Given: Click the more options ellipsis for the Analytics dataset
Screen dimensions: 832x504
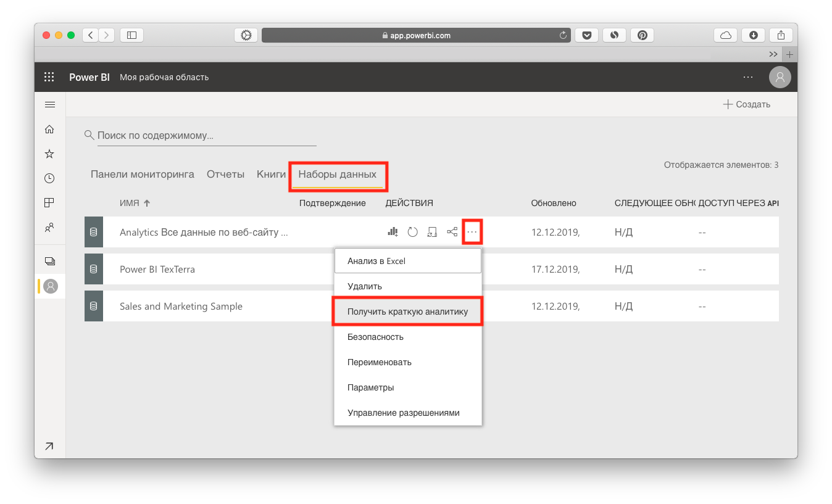Looking at the screenshot, I should [472, 232].
